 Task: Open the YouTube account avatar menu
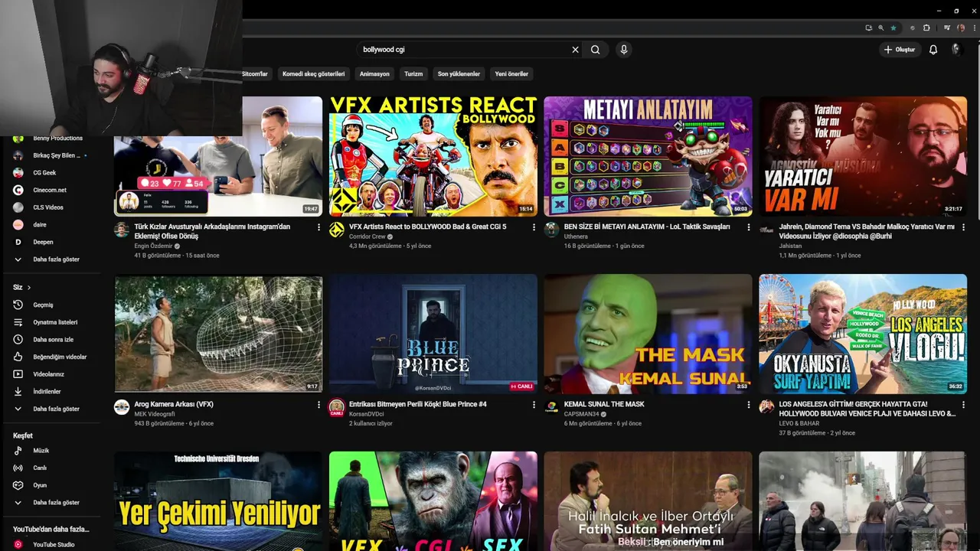point(955,50)
